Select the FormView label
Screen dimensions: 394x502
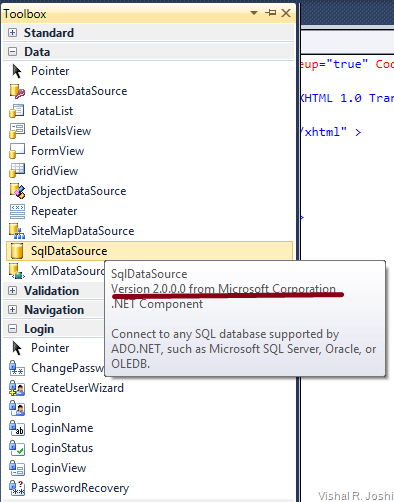58,151
